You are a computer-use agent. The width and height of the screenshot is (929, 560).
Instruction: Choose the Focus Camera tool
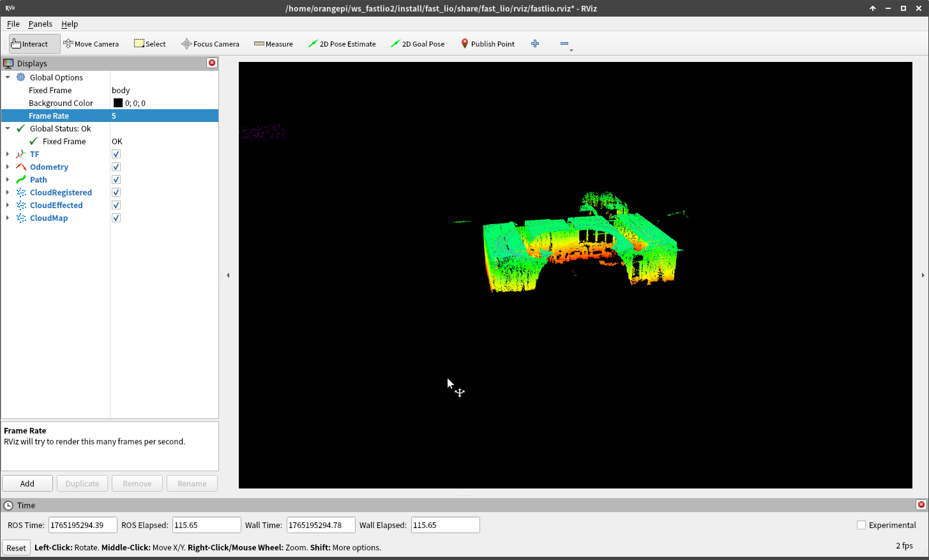pos(210,44)
